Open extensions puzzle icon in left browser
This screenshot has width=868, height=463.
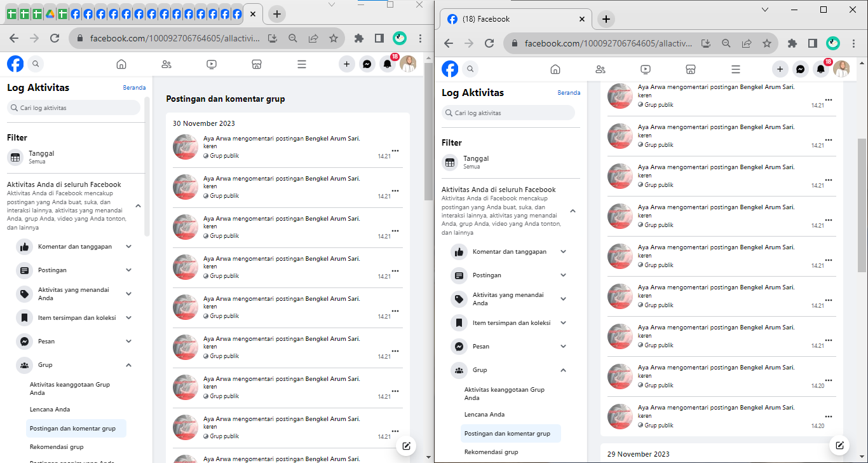click(358, 38)
